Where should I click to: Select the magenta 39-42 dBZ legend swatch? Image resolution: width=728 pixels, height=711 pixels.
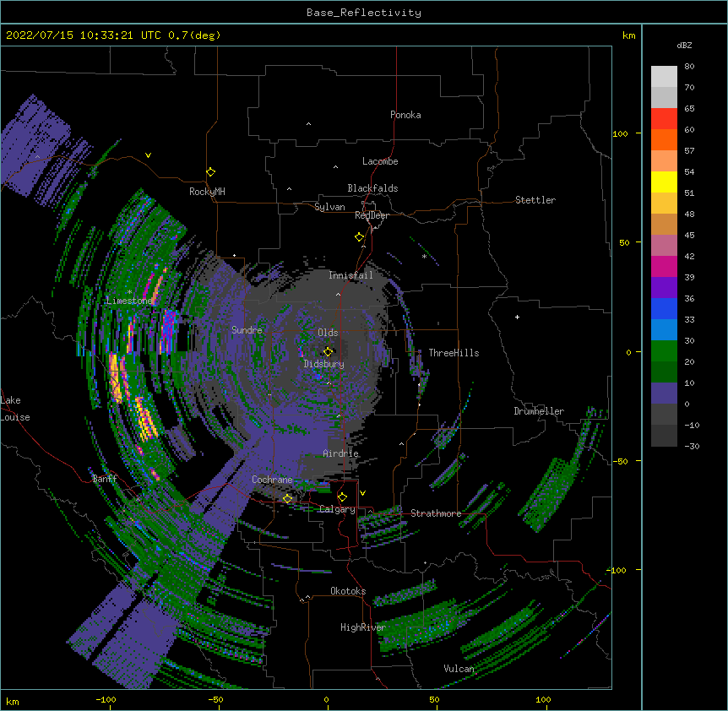664,266
